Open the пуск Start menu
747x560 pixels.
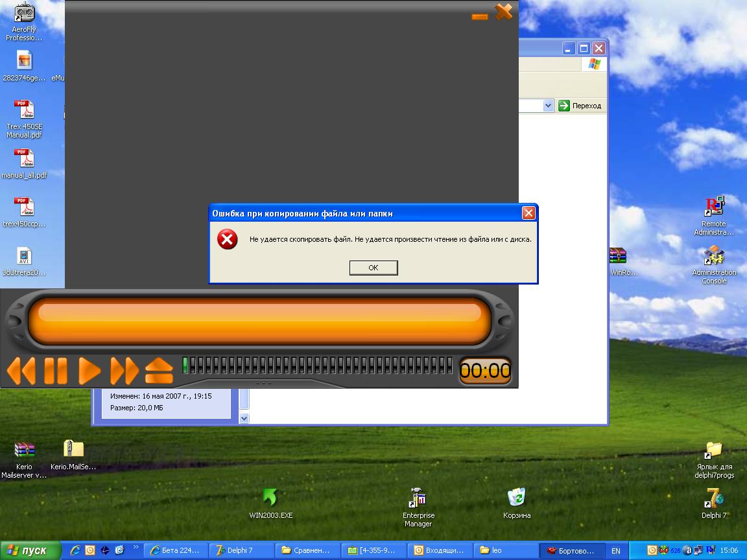pyautogui.click(x=30, y=550)
